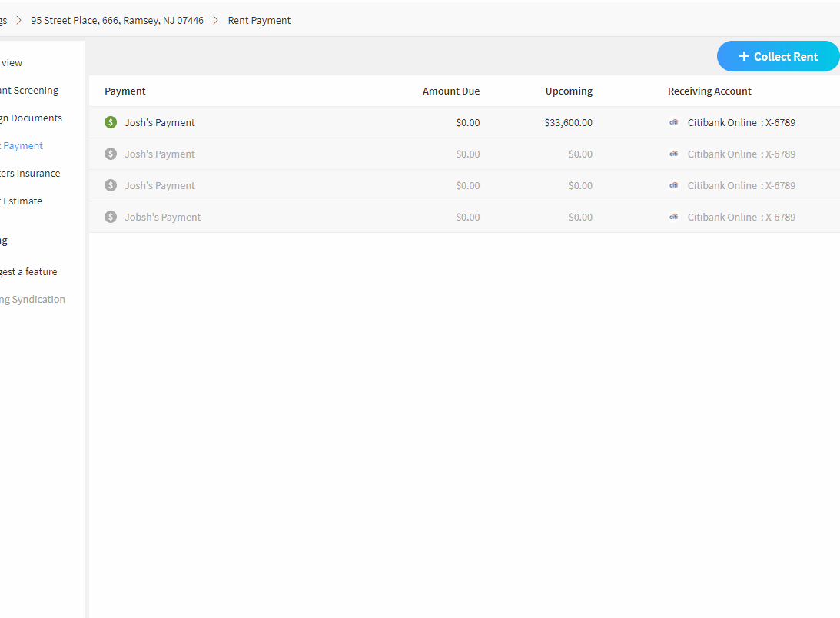Screen dimensions: 840x618
Task: Select Rent Payment in the breadcrumb
Action: (x=259, y=21)
